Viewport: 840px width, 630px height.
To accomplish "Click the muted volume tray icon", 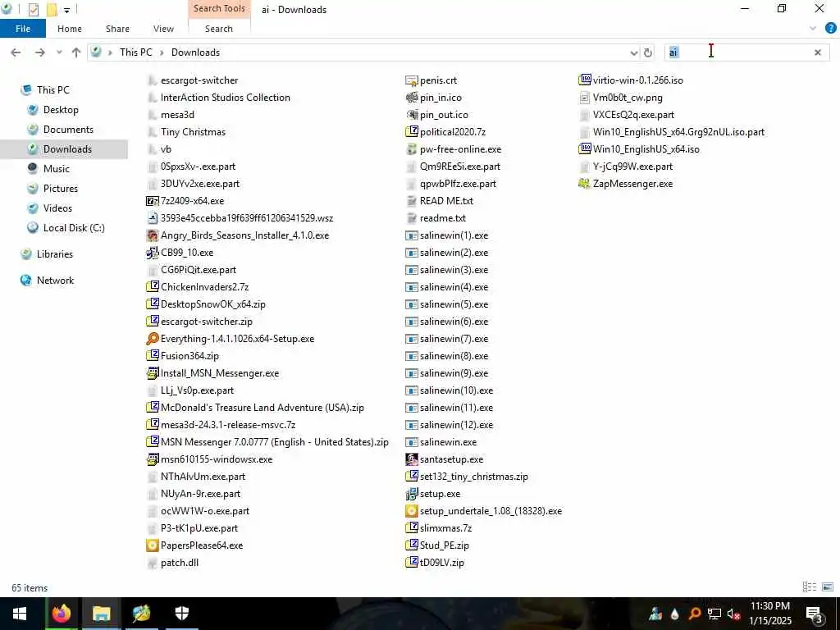I will click(x=733, y=614).
